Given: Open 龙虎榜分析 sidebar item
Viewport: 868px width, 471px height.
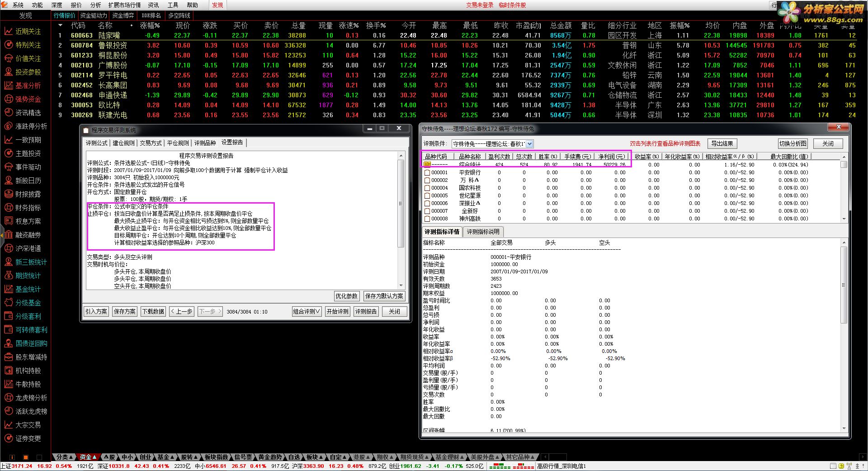Looking at the screenshot, I should click(x=25, y=398).
